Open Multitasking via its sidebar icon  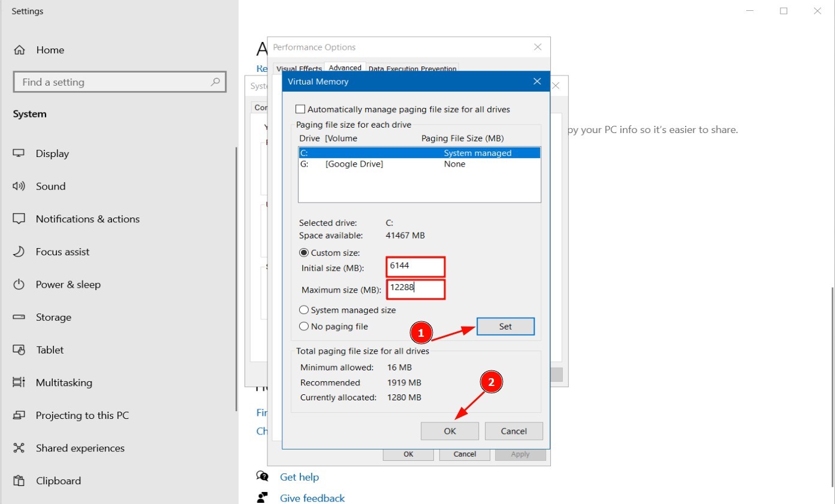coord(19,382)
